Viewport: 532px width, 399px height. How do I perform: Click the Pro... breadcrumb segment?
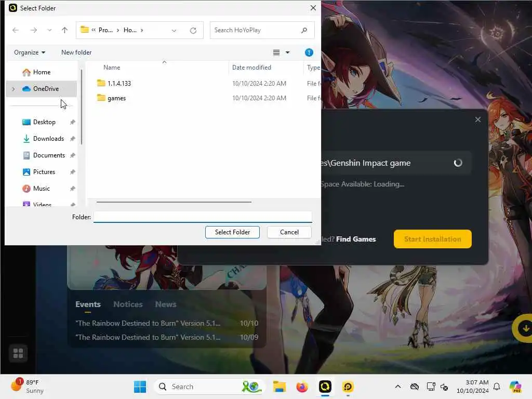pyautogui.click(x=105, y=30)
